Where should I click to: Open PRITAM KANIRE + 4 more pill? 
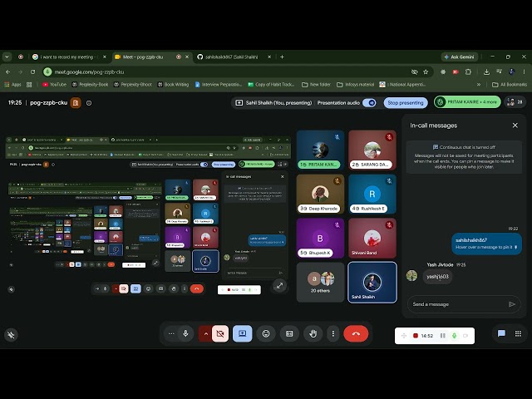pyautogui.click(x=467, y=101)
